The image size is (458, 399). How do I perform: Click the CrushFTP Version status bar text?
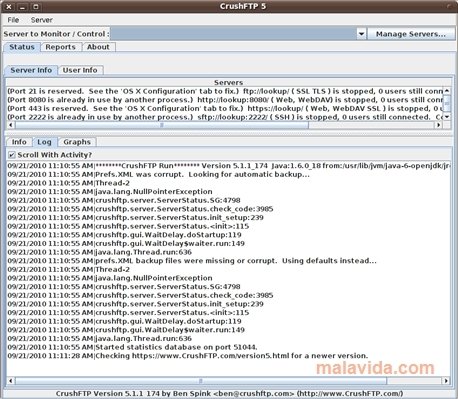(x=229, y=394)
